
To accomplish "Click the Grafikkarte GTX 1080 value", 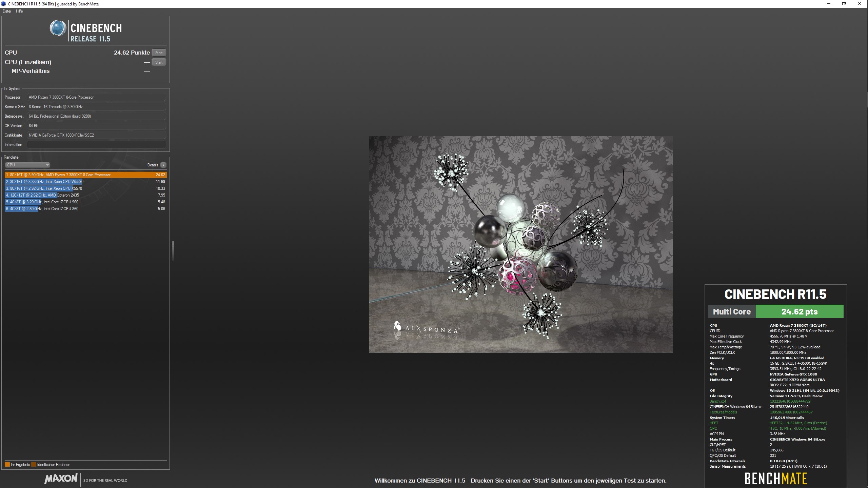I will 97,135.
